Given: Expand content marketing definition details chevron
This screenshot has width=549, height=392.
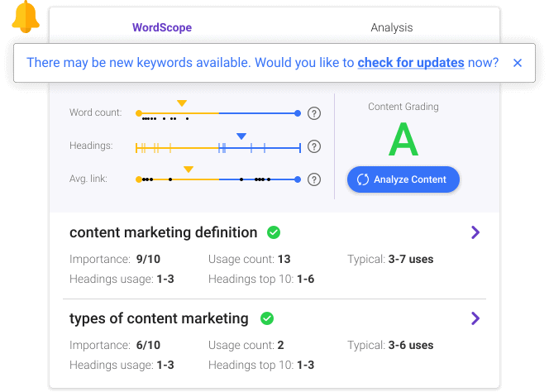Looking at the screenshot, I should [x=475, y=232].
